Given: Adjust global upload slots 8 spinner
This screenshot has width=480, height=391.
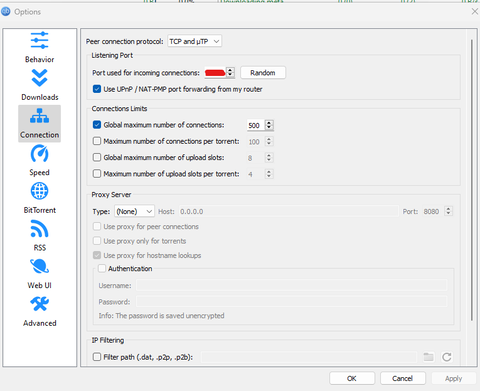Looking at the screenshot, I should [269, 157].
